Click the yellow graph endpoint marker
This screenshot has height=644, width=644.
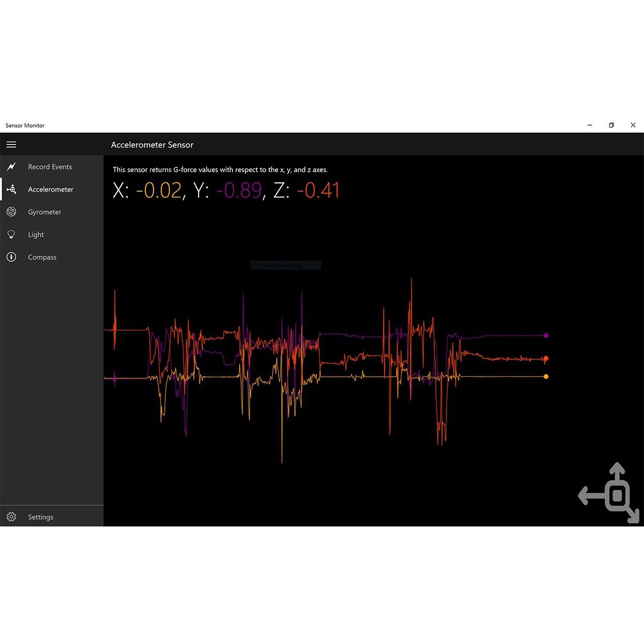[x=546, y=376]
